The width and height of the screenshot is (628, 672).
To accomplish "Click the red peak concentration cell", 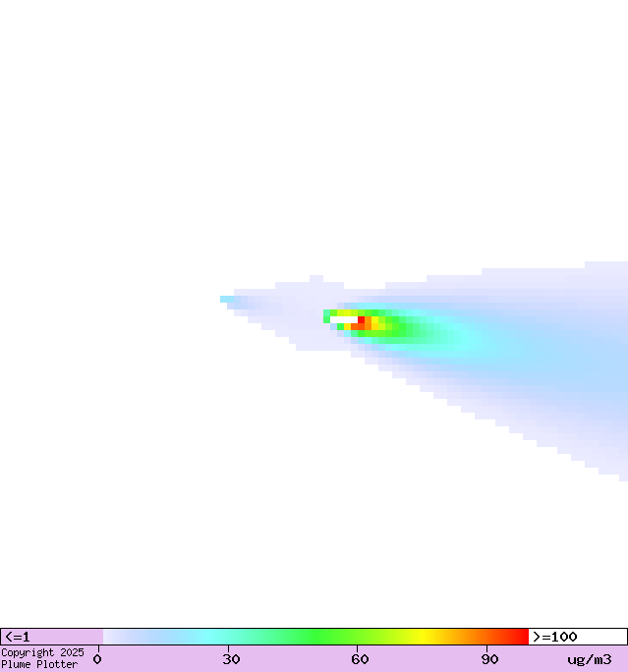I will (x=362, y=319).
